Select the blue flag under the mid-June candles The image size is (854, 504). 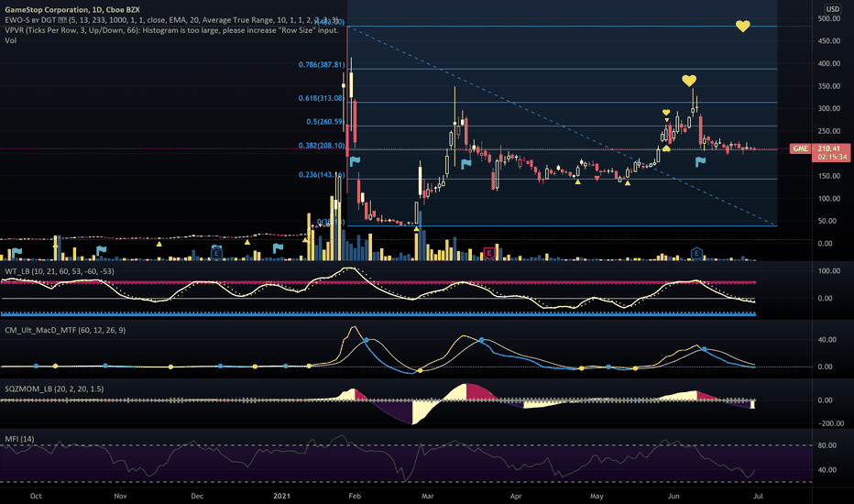tap(700, 161)
